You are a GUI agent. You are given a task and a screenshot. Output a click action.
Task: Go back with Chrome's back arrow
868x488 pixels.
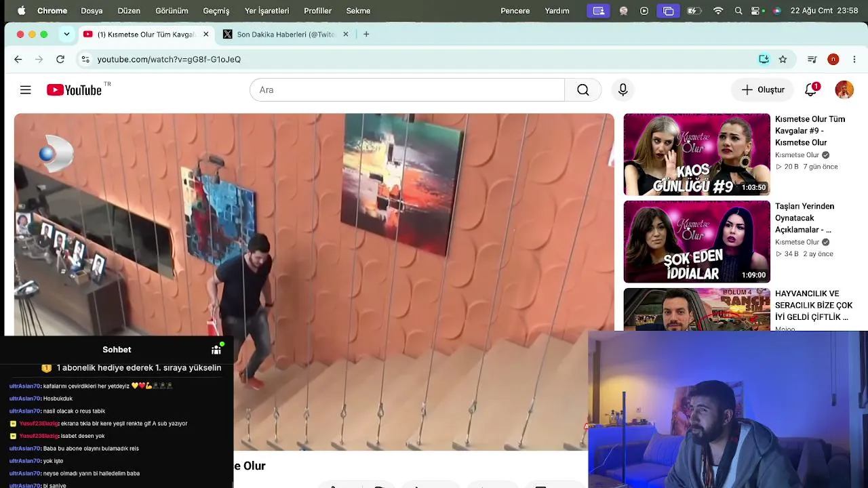click(x=18, y=60)
